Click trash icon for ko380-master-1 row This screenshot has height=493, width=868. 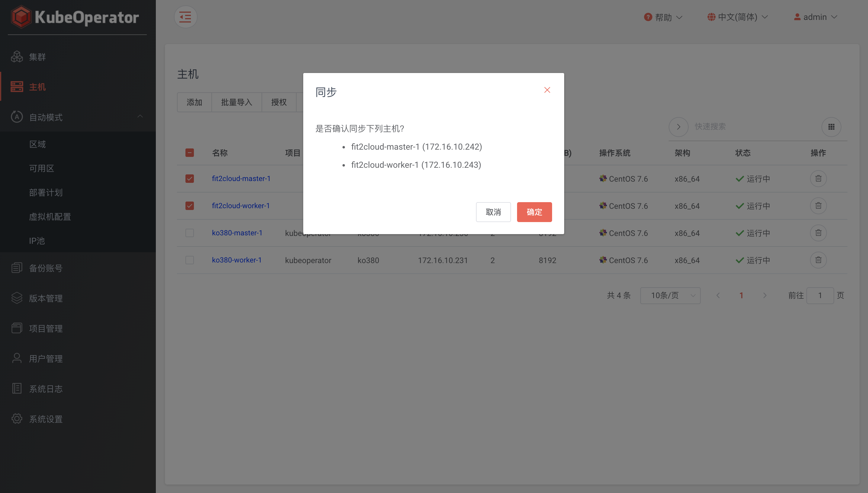(x=818, y=233)
